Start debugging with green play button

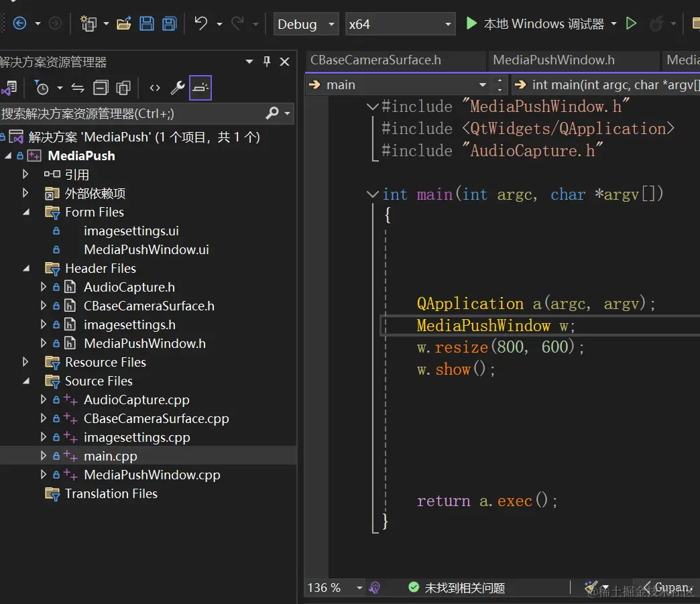click(471, 23)
